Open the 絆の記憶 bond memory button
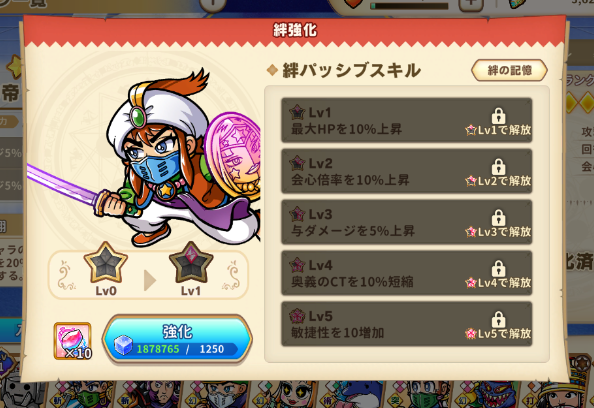This screenshot has width=594, height=408. coord(509,70)
